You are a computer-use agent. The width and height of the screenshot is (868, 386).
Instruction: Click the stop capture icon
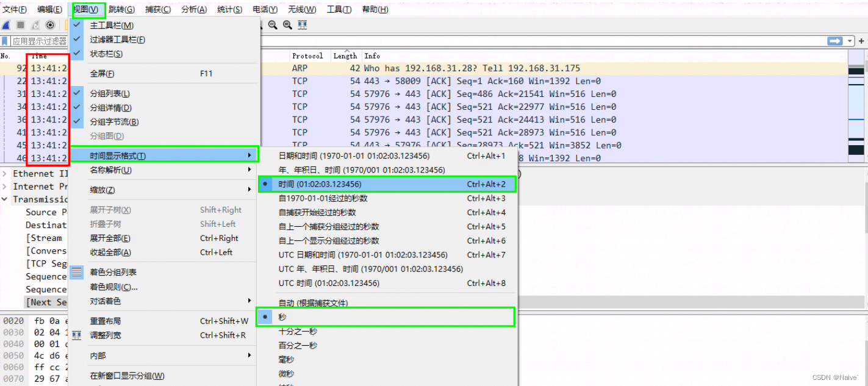click(x=20, y=24)
